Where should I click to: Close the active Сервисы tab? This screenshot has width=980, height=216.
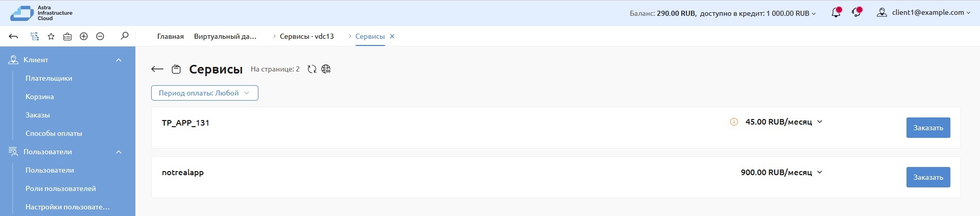(392, 36)
